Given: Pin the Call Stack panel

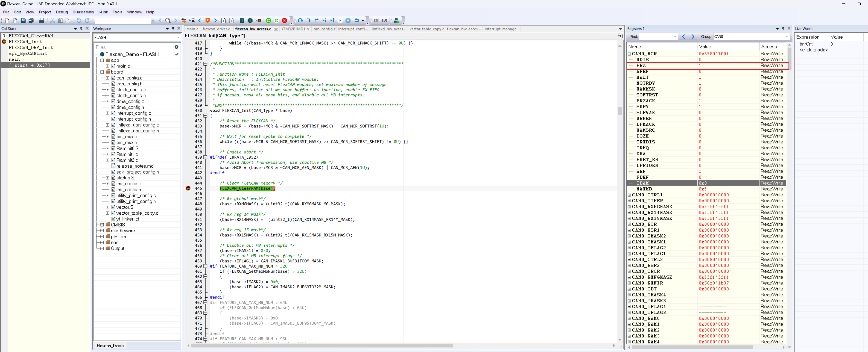Looking at the screenshot, I should [x=81, y=29].
